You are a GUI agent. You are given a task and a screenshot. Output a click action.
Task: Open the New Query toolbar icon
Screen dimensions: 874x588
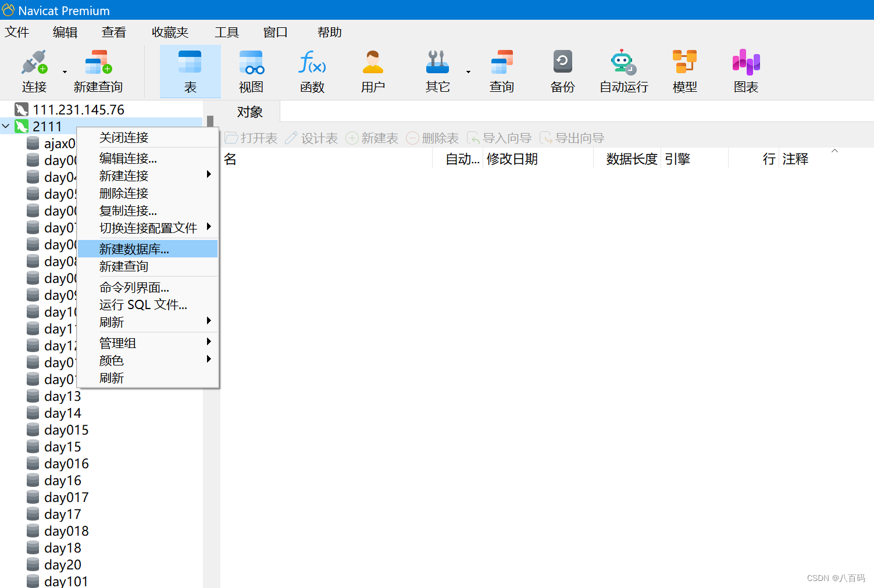tap(98, 63)
